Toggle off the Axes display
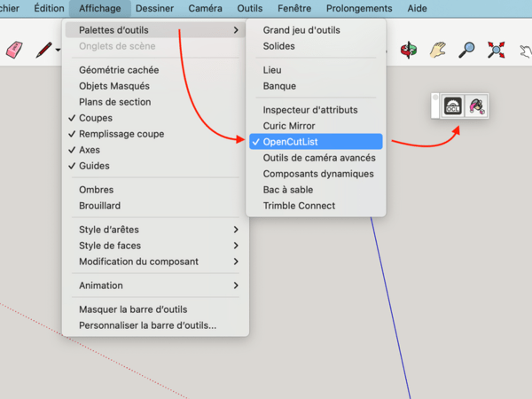 90,150
